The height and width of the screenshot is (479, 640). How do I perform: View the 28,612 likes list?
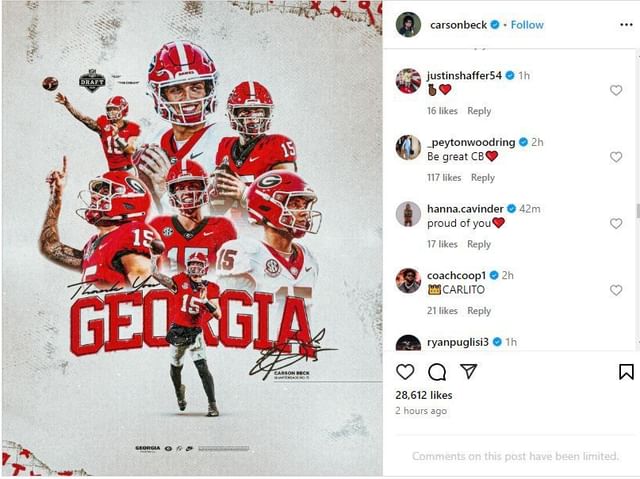coord(424,395)
